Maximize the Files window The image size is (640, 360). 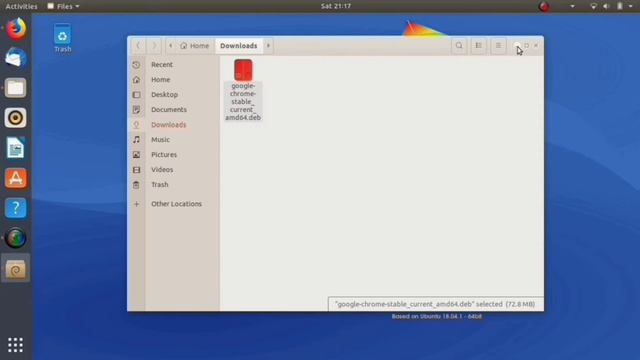coord(527,46)
